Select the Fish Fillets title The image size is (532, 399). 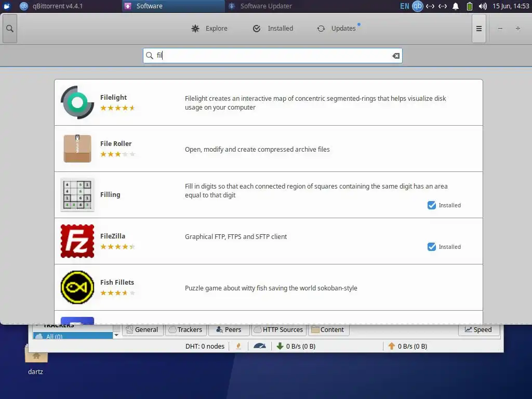point(117,282)
